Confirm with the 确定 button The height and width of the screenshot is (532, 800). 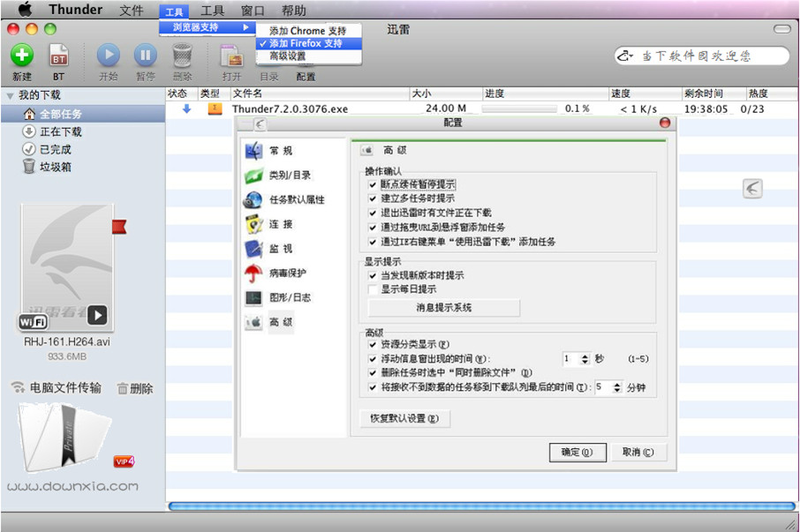pyautogui.click(x=577, y=452)
